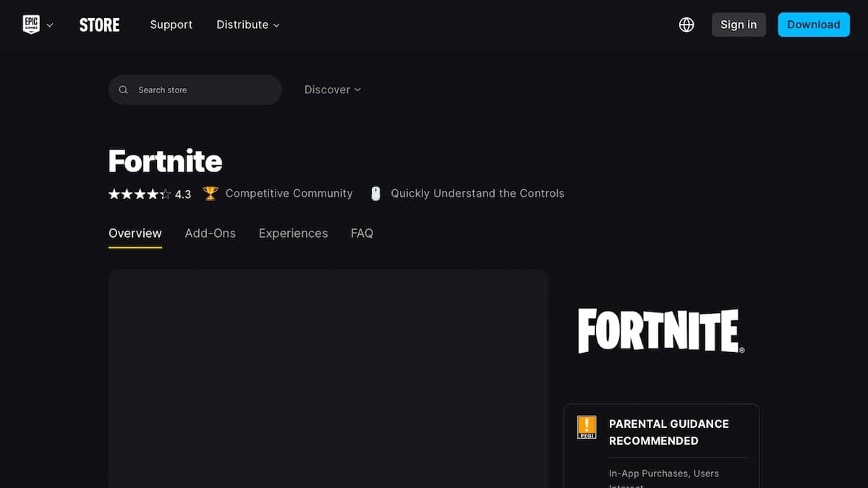Click the PEGI parental guidance rating icon
This screenshot has height=488, width=868.
pos(586,427)
